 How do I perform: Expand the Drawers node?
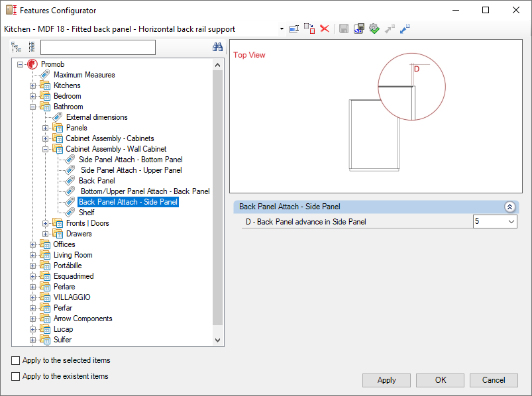pos(46,234)
